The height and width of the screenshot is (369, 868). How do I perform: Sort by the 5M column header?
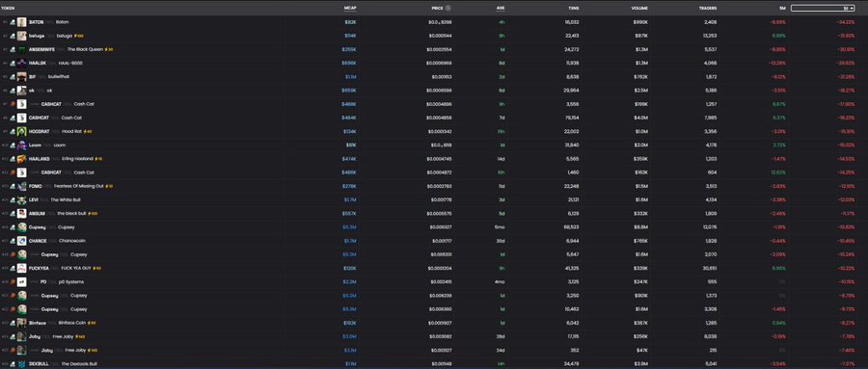pyautogui.click(x=781, y=9)
